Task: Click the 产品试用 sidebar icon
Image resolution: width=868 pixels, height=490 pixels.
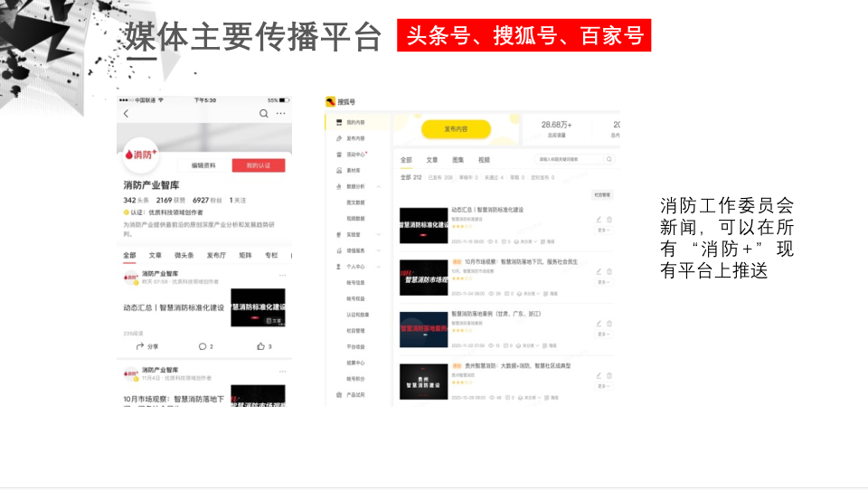Action: tap(339, 395)
